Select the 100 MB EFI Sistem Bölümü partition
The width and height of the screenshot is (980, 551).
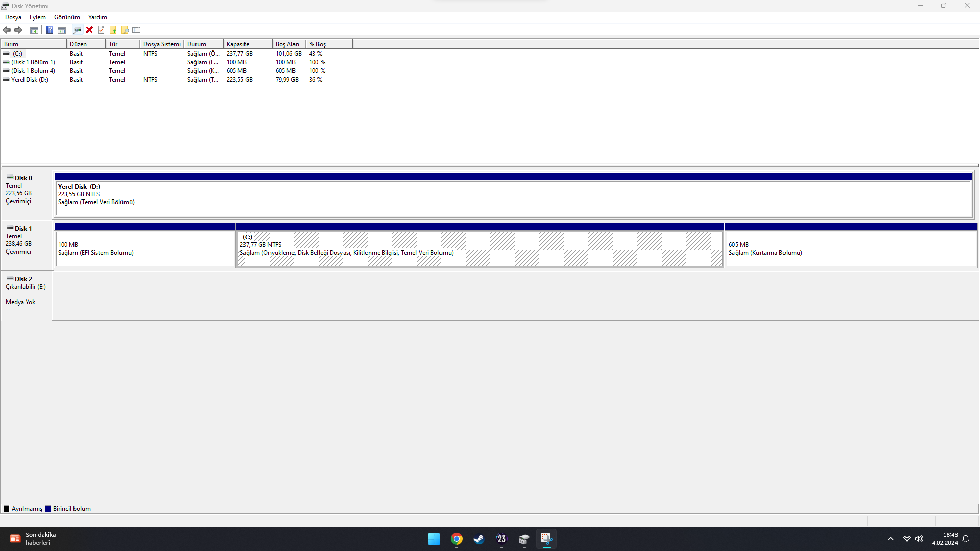tap(145, 249)
